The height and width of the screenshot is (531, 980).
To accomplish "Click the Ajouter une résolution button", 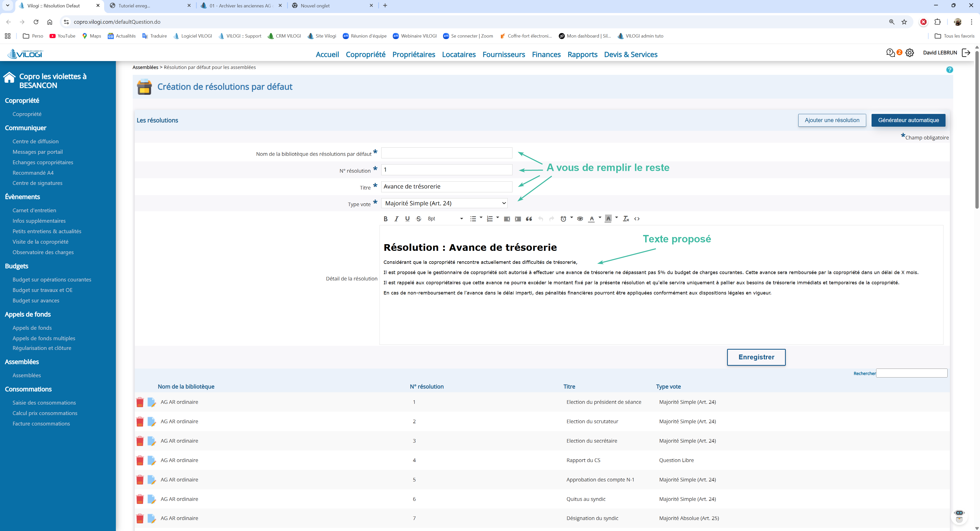I will click(x=832, y=120).
